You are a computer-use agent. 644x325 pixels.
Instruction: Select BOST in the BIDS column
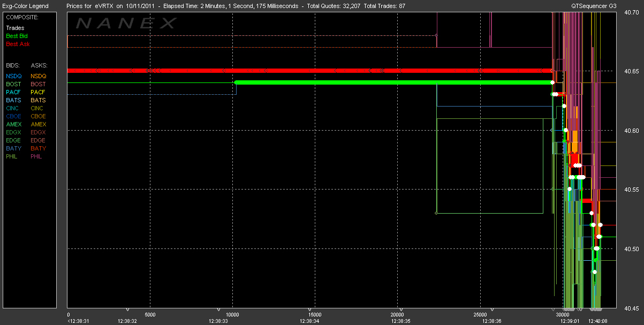[14, 84]
